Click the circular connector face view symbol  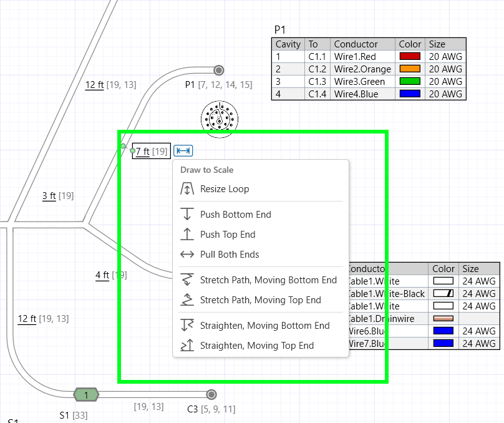(x=220, y=120)
